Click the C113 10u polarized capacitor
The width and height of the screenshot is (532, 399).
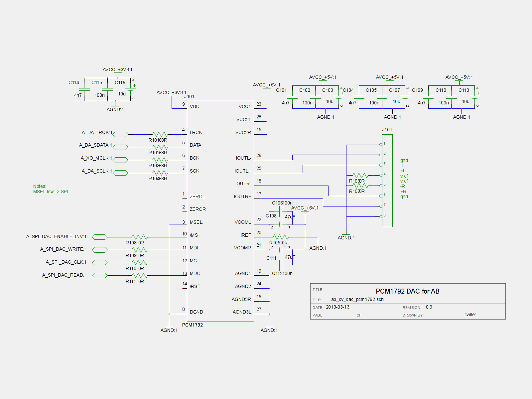(474, 97)
